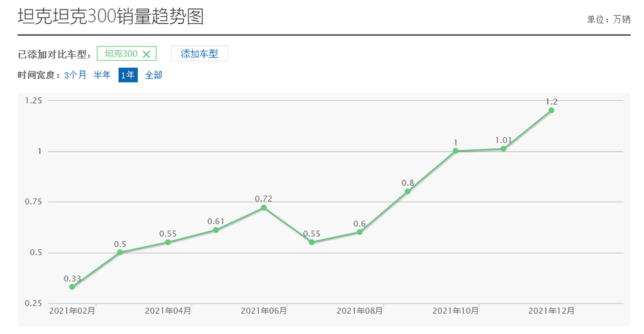Select the 3个月 time range
Viewport: 644px width, 334px height.
(x=75, y=75)
